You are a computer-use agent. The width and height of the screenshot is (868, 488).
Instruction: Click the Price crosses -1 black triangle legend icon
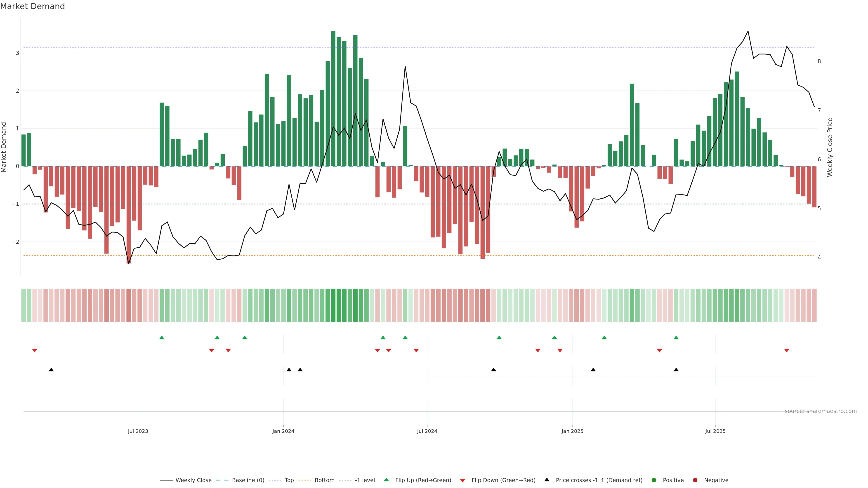(x=547, y=480)
